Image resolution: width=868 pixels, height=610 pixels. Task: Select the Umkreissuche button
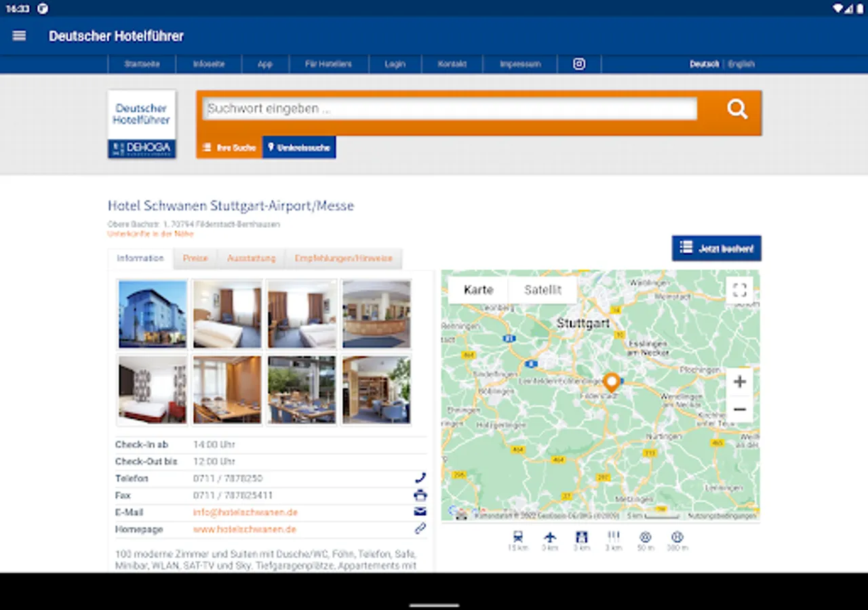299,147
